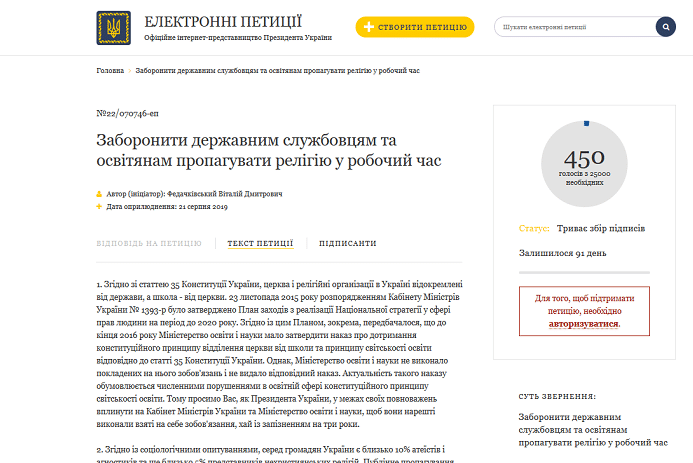Click the Ukrainian trident emblem logo
The image size is (693, 463).
click(x=114, y=28)
